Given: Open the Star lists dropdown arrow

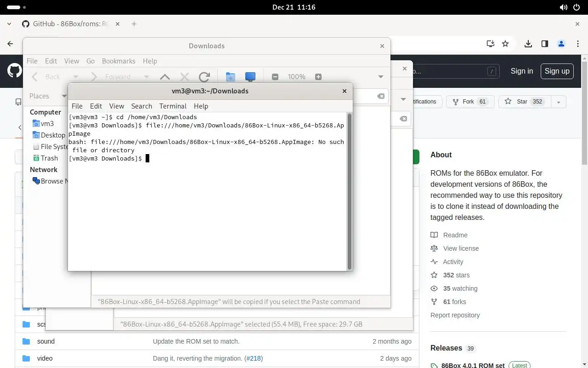Looking at the screenshot, I should [559, 102].
